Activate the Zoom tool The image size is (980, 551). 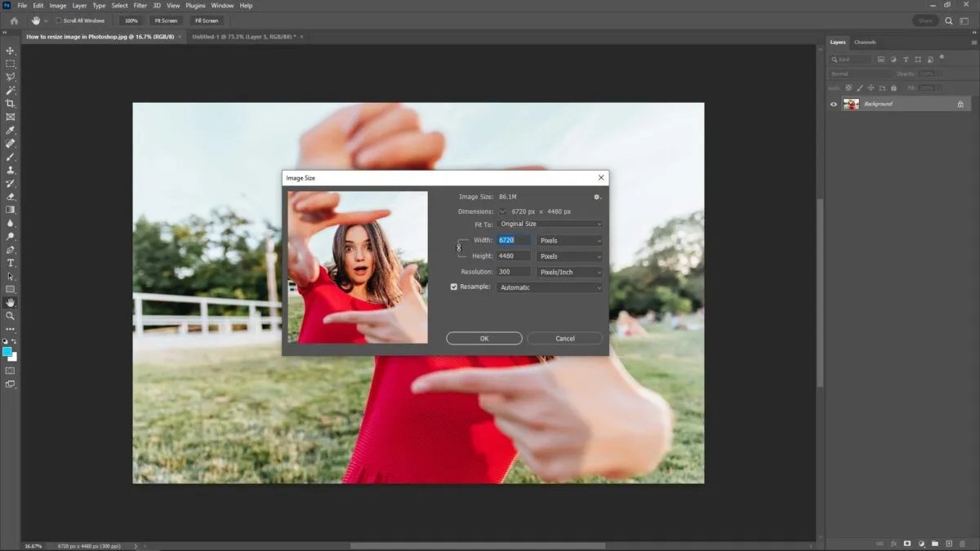[10, 314]
